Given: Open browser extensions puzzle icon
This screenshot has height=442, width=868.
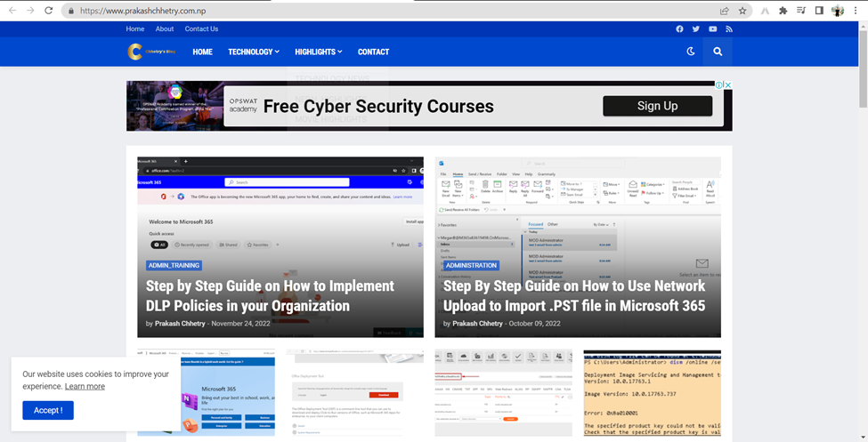Looking at the screenshot, I should 783,11.
